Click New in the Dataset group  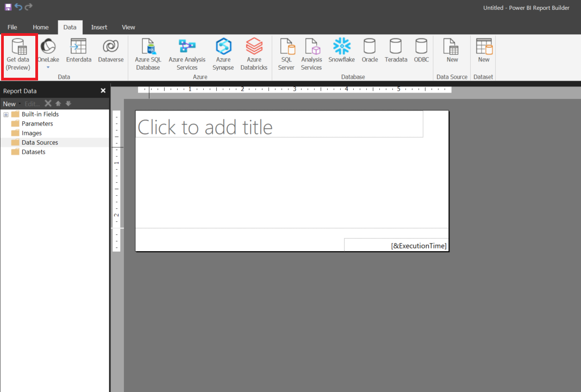[484, 52]
